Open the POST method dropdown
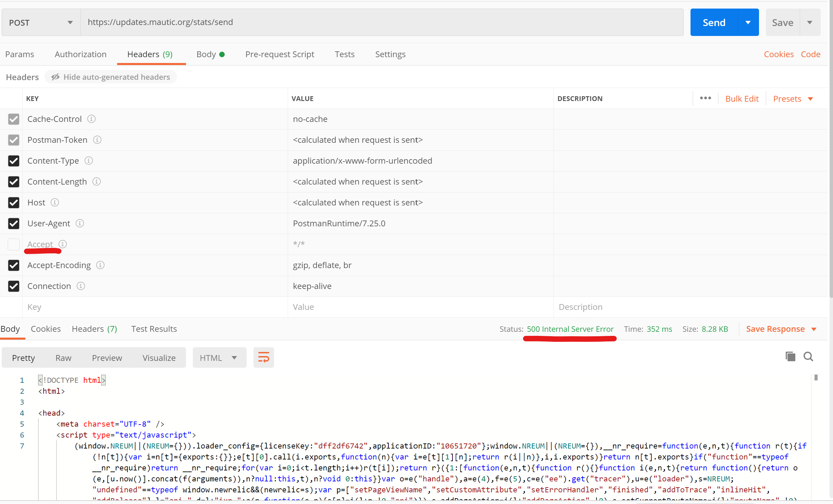Image resolution: width=833 pixels, height=504 pixels. pyautogui.click(x=70, y=22)
